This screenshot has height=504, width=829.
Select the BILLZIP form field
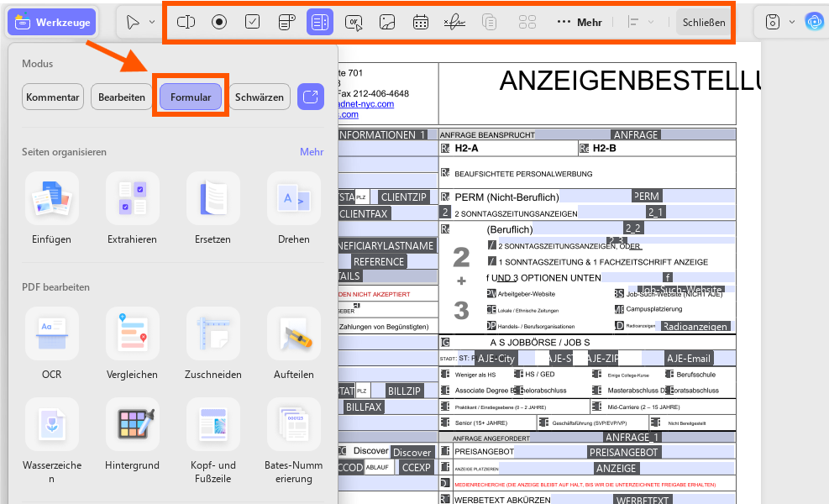tap(404, 391)
